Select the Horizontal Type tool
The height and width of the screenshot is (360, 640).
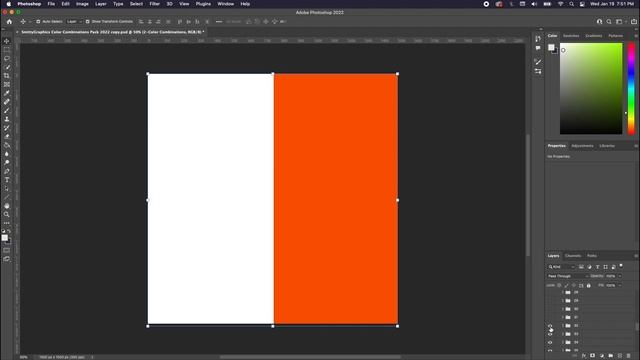coord(7,180)
